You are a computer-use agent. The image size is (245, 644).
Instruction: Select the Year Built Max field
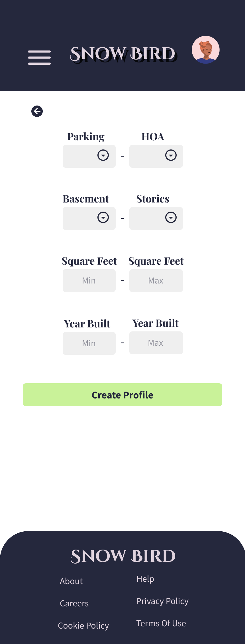pos(156,343)
